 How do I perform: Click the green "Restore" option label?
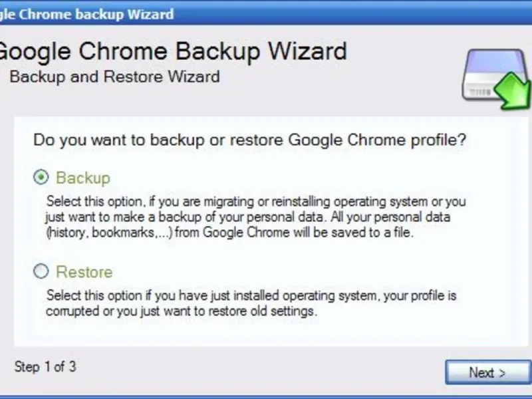[x=84, y=272]
